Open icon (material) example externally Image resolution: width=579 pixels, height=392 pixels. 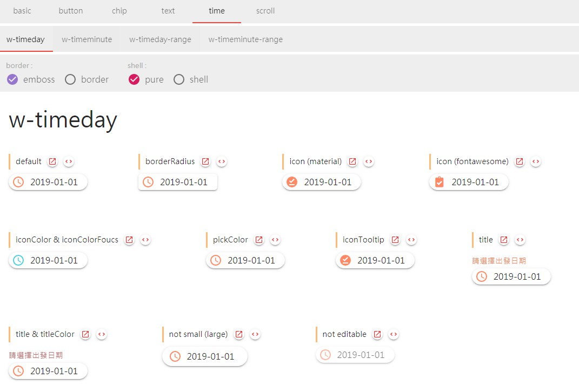pyautogui.click(x=352, y=161)
